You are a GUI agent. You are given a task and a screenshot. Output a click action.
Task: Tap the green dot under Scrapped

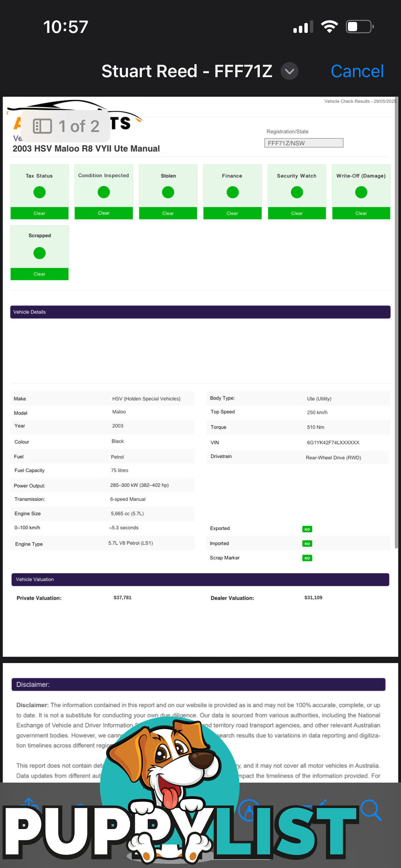(x=39, y=253)
